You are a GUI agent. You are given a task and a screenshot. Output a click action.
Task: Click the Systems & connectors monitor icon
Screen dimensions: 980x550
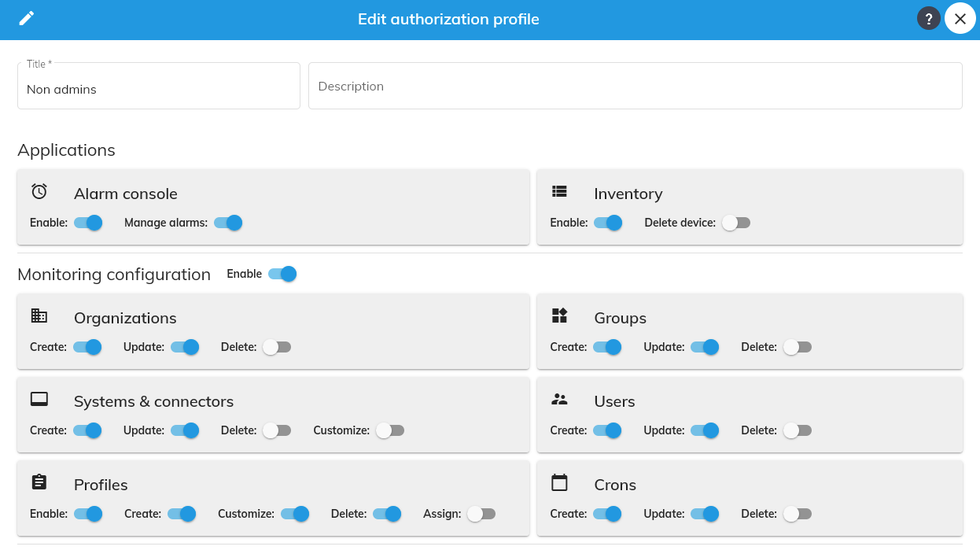click(x=39, y=399)
